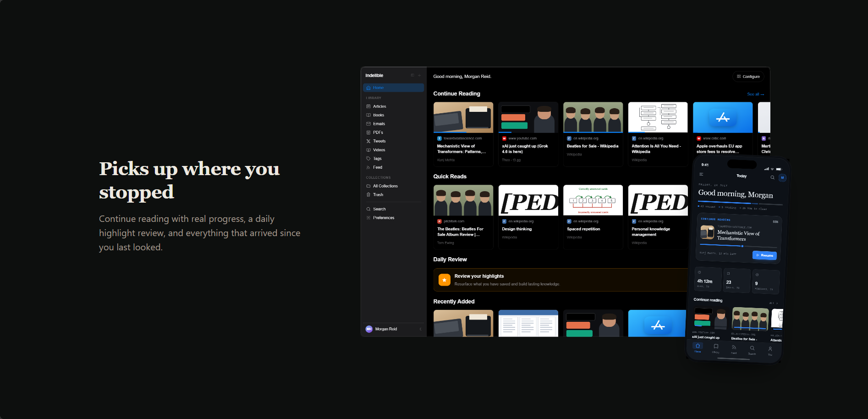Open Mechanistic View of Transformers desktop card thumbnail
Image resolution: width=868 pixels, height=419 pixels.
(463, 117)
